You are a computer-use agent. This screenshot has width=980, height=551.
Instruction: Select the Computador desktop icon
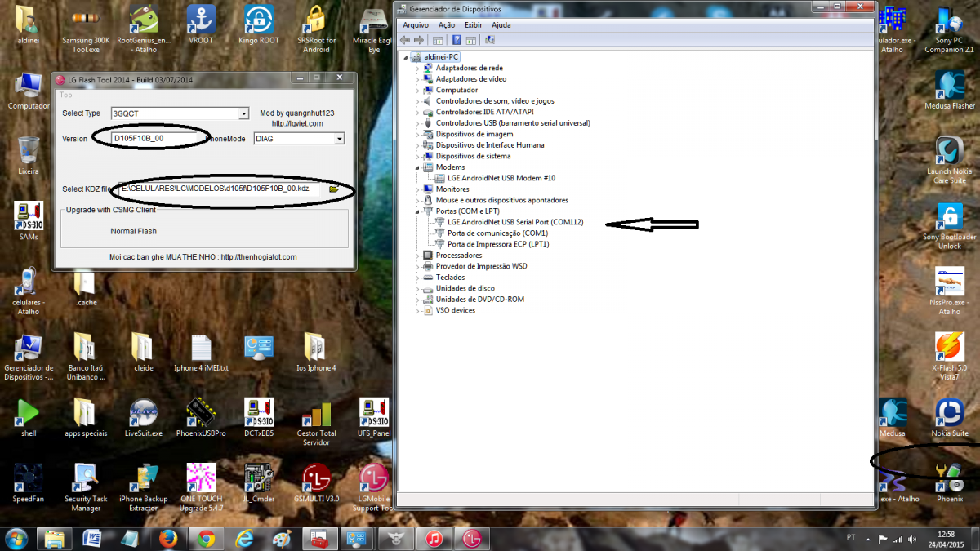click(x=29, y=91)
